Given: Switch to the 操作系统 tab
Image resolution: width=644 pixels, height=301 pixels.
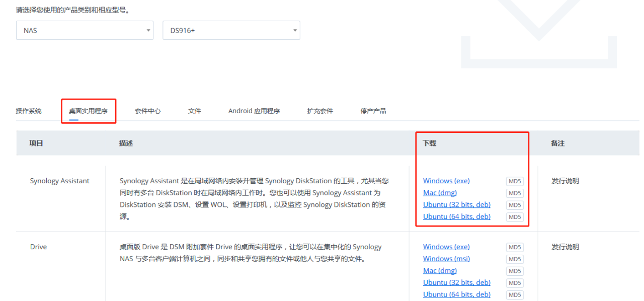Looking at the screenshot, I should [x=30, y=111].
